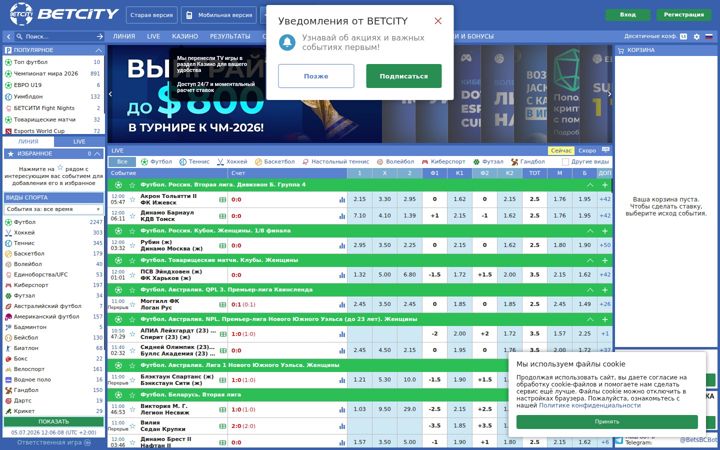The width and height of the screenshot is (720, 450).
Task: Filter live events by Волейбол
Action: coord(395,162)
